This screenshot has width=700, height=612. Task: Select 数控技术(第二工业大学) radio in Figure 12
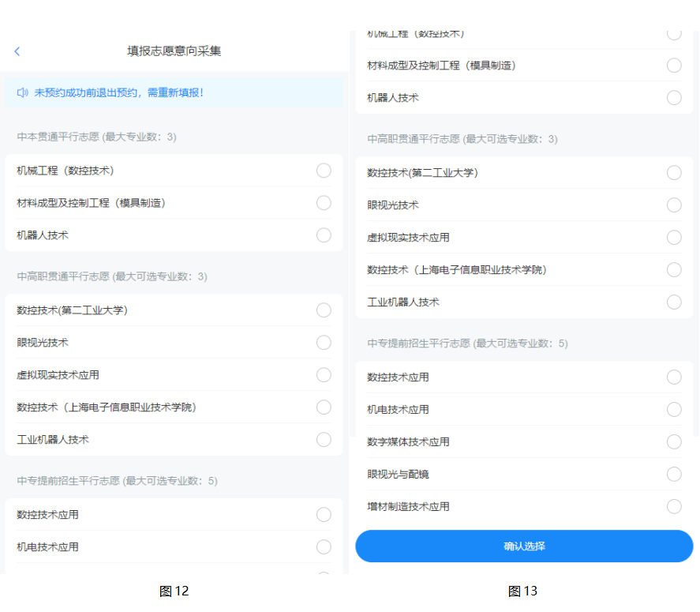point(324,310)
